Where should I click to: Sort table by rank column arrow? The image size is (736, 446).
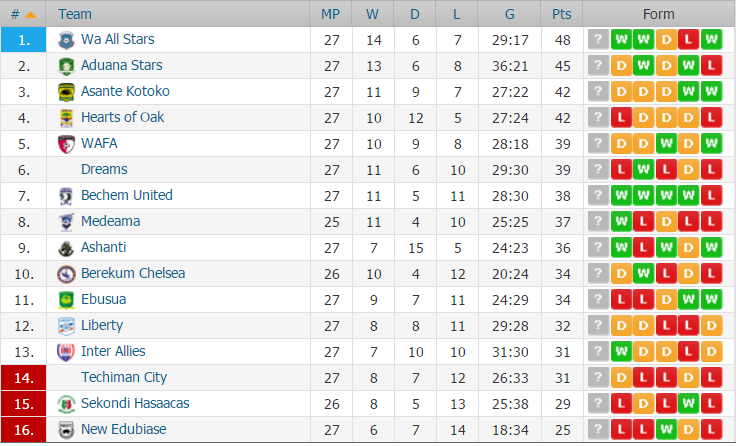[x=31, y=15]
